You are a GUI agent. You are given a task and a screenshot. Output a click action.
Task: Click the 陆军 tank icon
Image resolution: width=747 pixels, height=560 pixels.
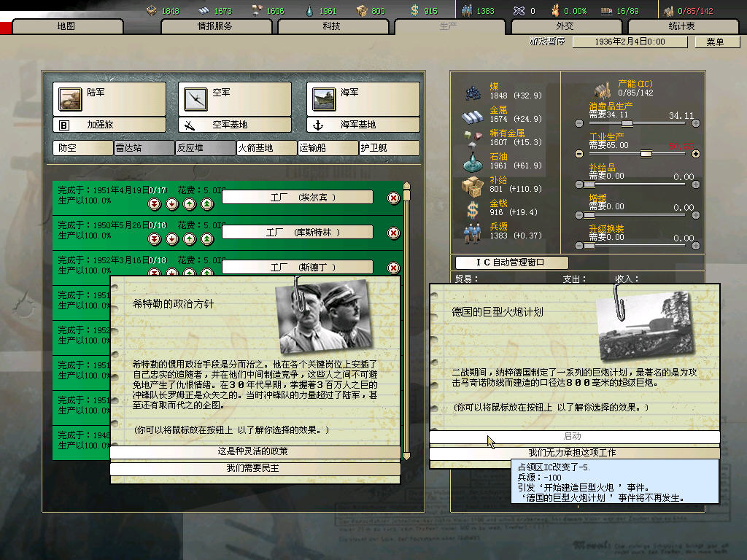[70, 99]
